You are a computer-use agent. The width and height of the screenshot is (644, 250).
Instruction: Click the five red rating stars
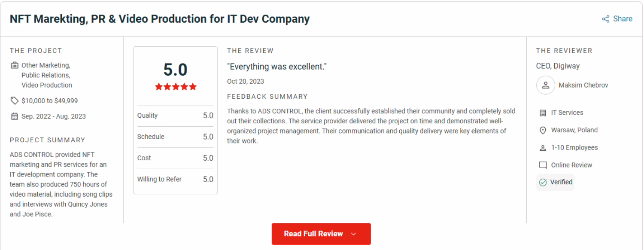(176, 87)
